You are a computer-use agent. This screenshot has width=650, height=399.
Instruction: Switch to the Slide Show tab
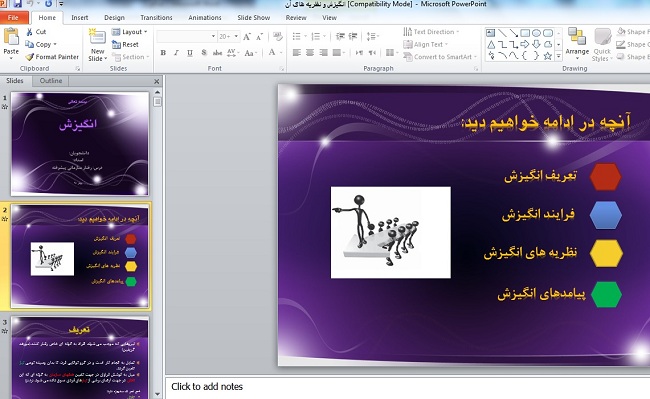tap(253, 17)
